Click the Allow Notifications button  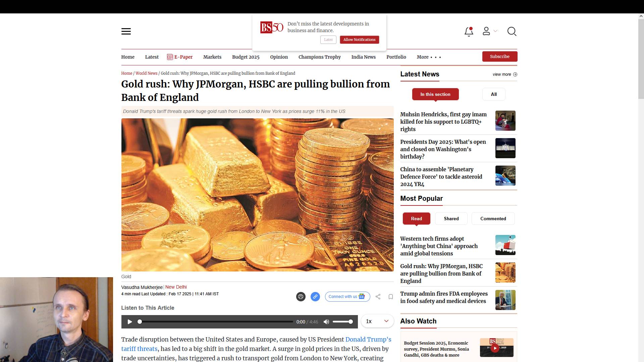(x=359, y=40)
